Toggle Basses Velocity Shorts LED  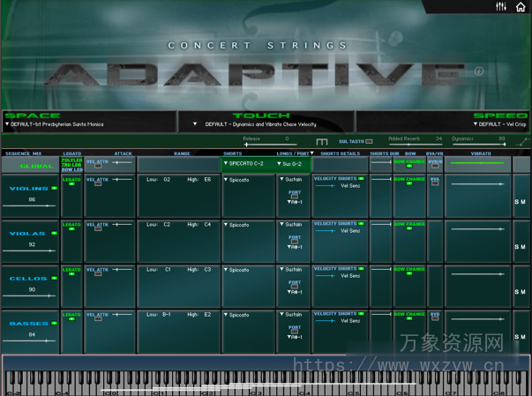pyautogui.click(x=361, y=314)
